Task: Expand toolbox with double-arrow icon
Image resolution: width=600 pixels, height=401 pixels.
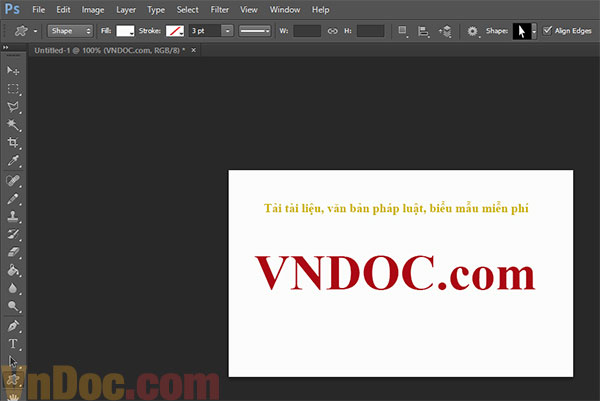Action: point(5,47)
